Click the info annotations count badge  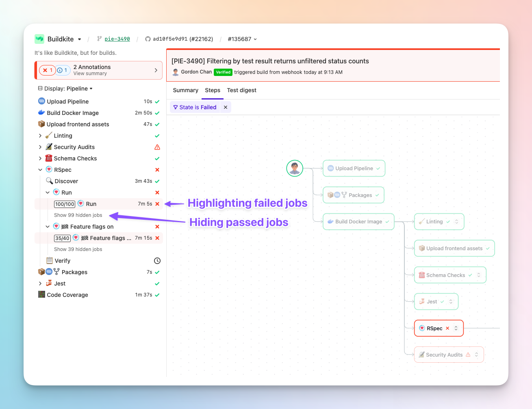(x=63, y=70)
